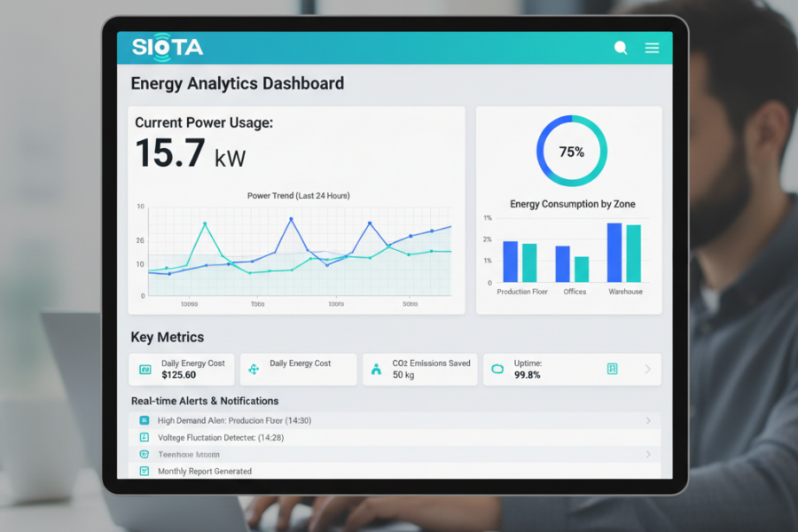This screenshot has height=532, width=798.
Task: Click the teal Offices bar in zone chart
Action: point(582,269)
